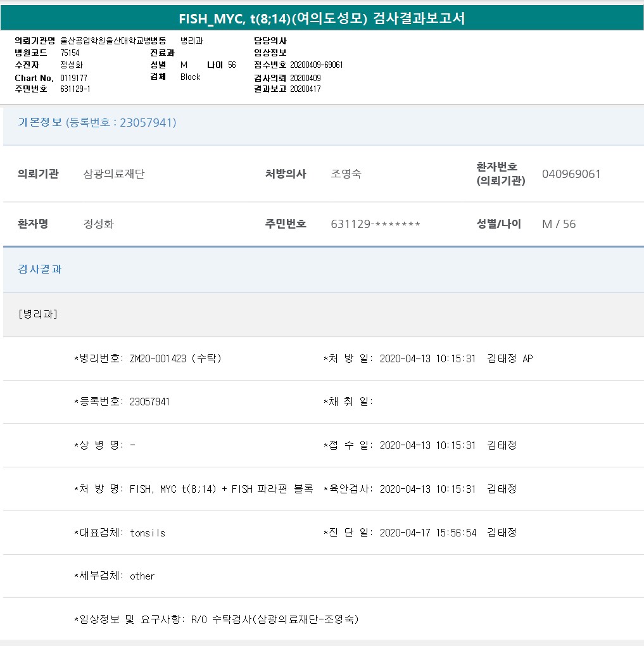Click the 임상정보 및 요구사항 R/O line
The height and width of the screenshot is (646, 644).
click(217, 619)
